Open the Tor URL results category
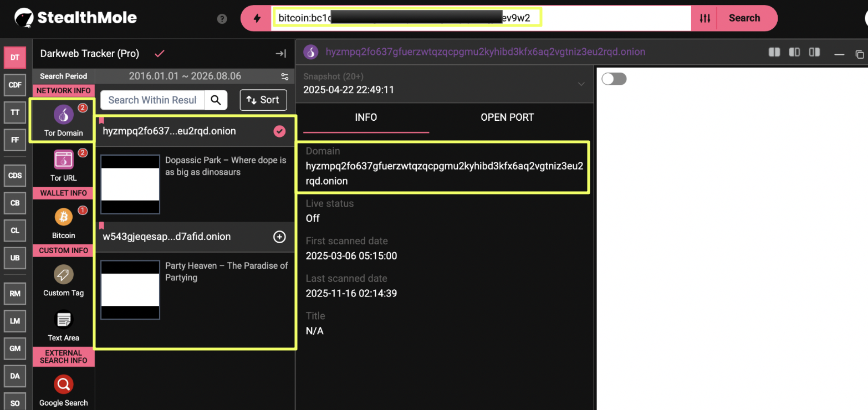Screen dimensions: 868x410 (63, 166)
